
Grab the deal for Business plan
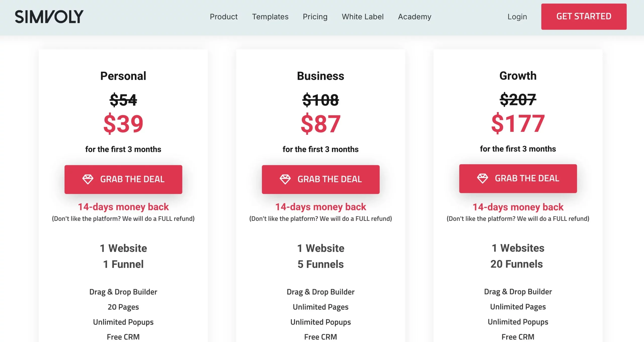pyautogui.click(x=320, y=179)
